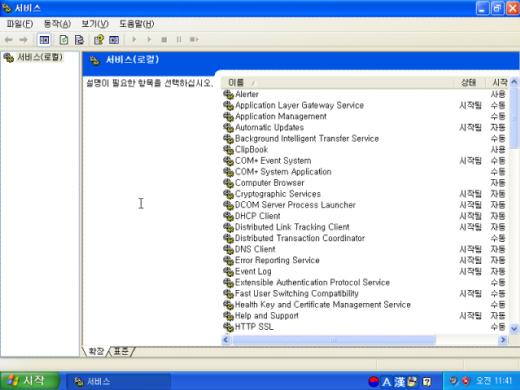Sort by the 이름 column header
The image size is (520, 390).
click(x=338, y=82)
